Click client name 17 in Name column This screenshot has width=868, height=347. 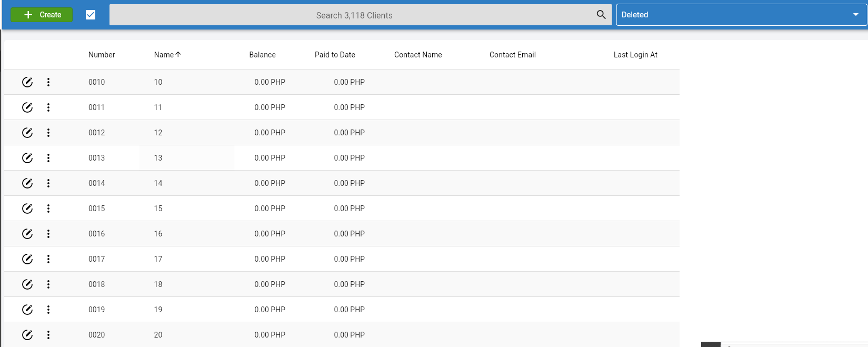click(158, 259)
